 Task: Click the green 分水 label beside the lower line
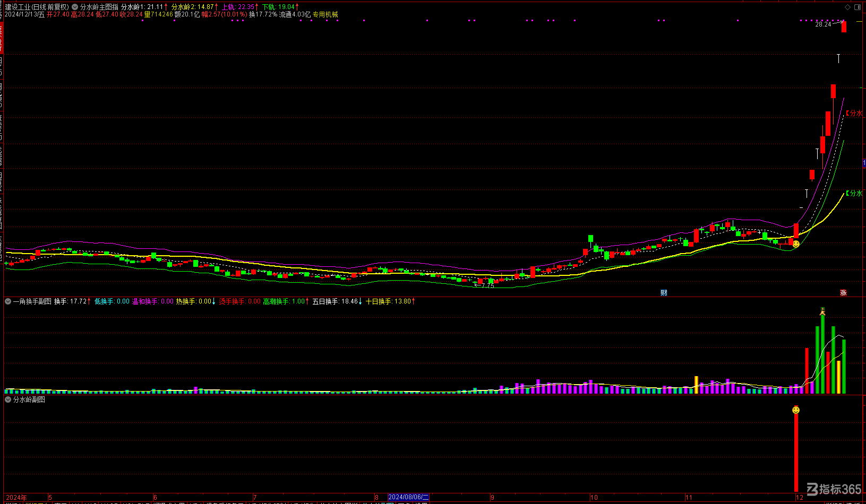coord(854,193)
